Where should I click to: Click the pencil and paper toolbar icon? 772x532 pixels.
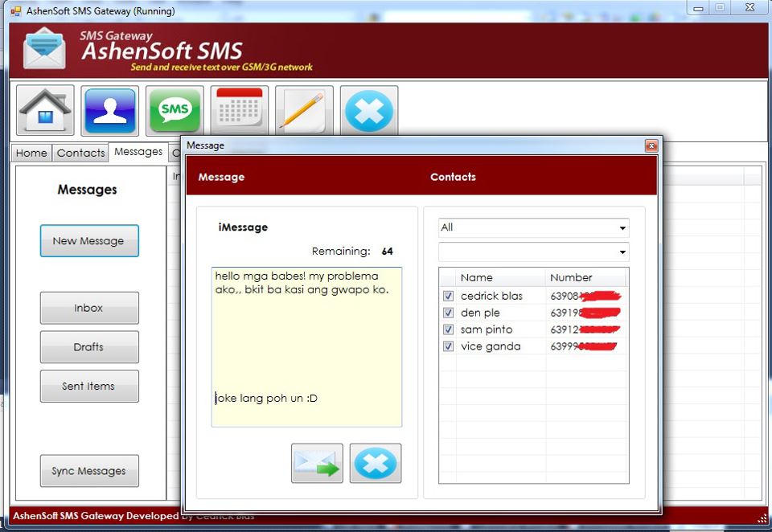[x=304, y=110]
